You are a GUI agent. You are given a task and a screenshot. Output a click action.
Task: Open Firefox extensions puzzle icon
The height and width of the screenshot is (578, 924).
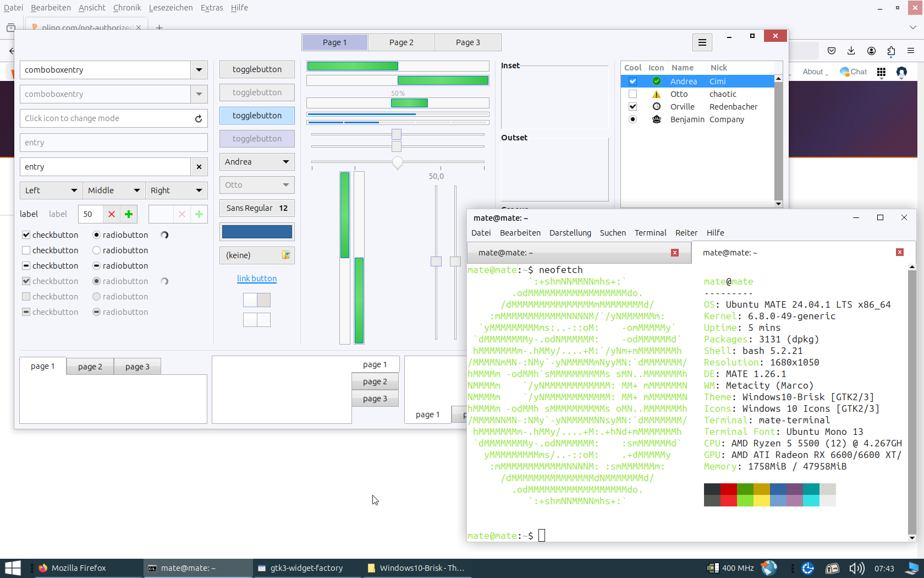coord(891,51)
